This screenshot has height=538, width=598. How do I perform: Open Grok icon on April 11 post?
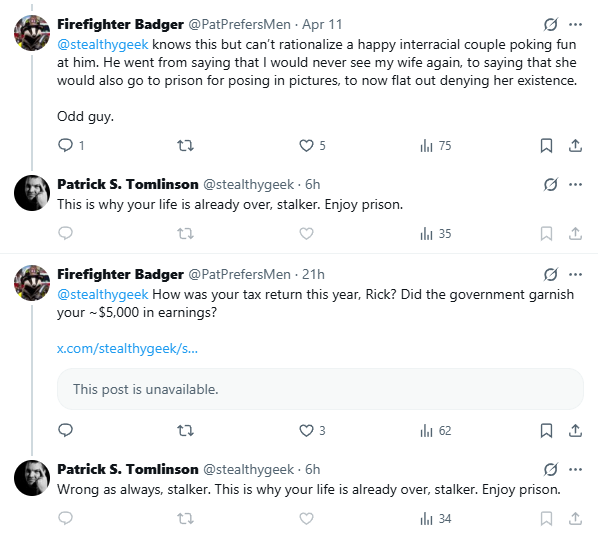[x=551, y=24]
